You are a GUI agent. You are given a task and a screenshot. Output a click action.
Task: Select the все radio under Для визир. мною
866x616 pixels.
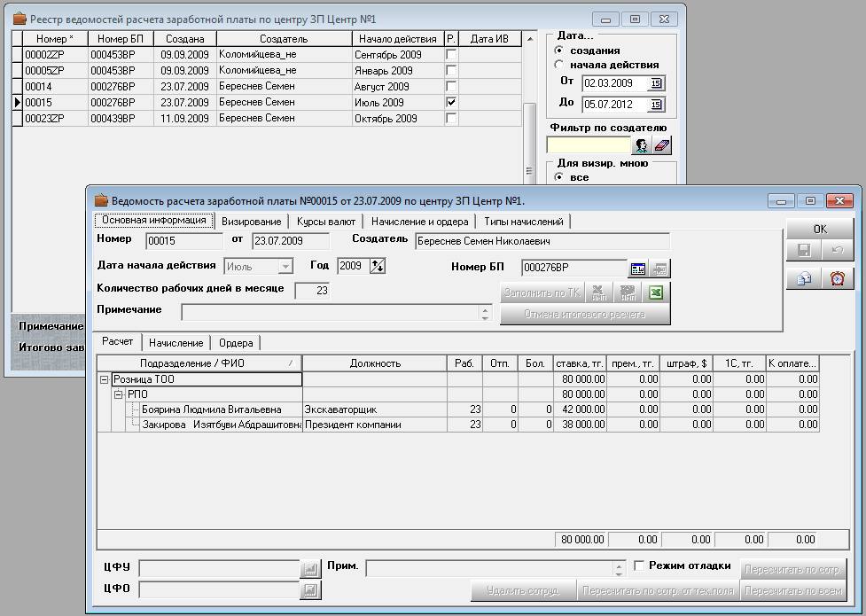point(559,176)
